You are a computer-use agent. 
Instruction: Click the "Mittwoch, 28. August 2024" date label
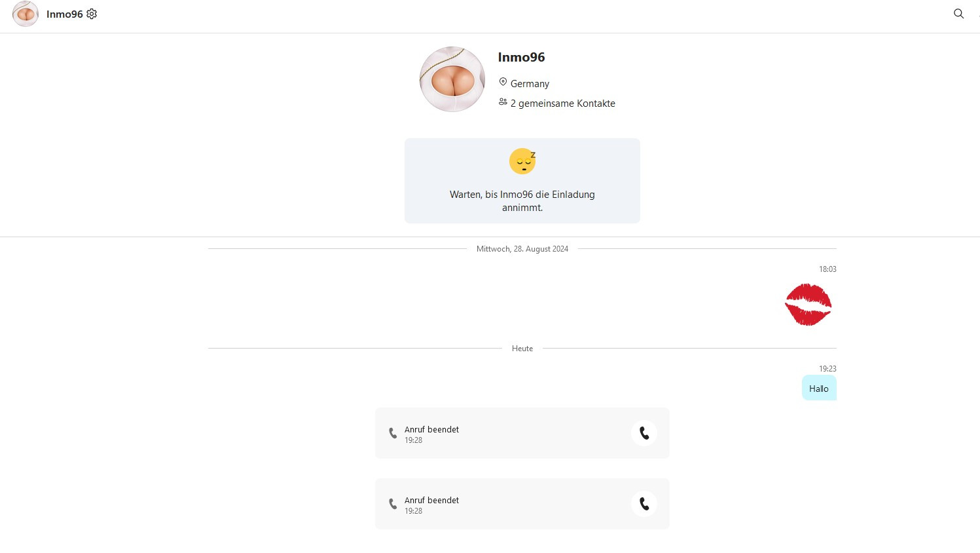pos(522,249)
